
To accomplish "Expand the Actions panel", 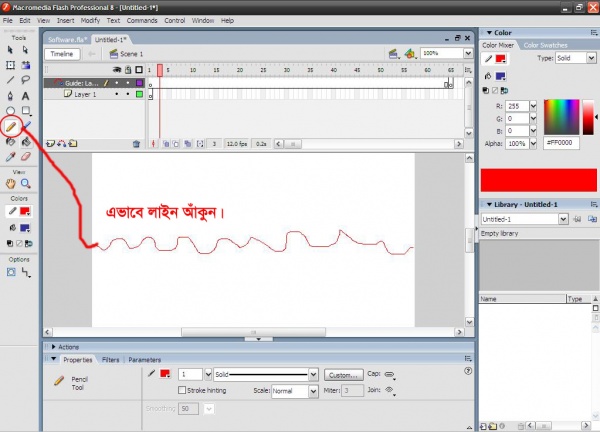I will point(54,347).
